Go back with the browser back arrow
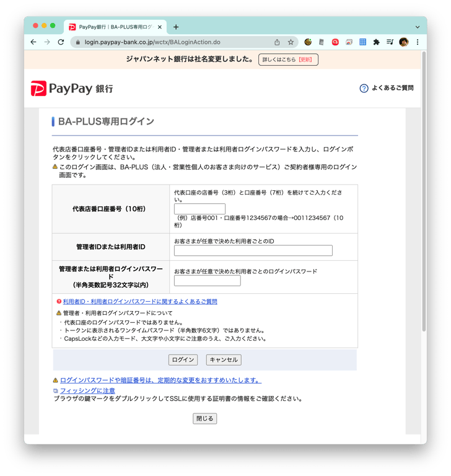Screen dimensions: 451x476 click(x=33, y=42)
